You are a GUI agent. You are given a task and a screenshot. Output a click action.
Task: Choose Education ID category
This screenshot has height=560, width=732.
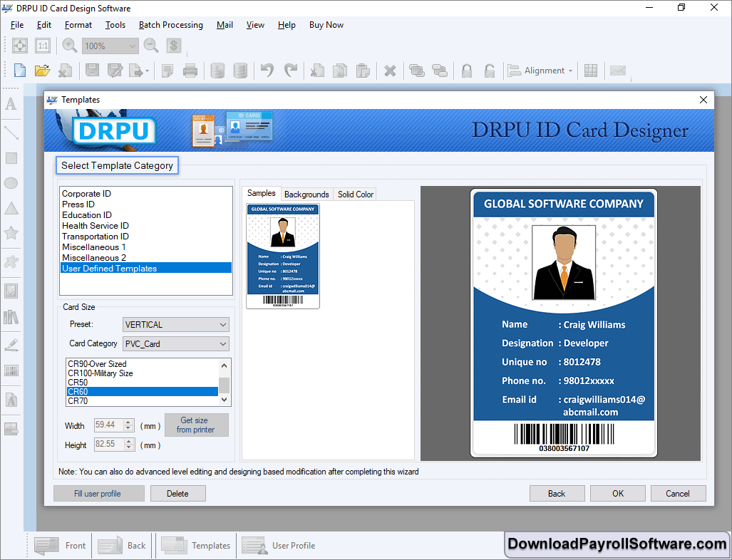pos(86,214)
